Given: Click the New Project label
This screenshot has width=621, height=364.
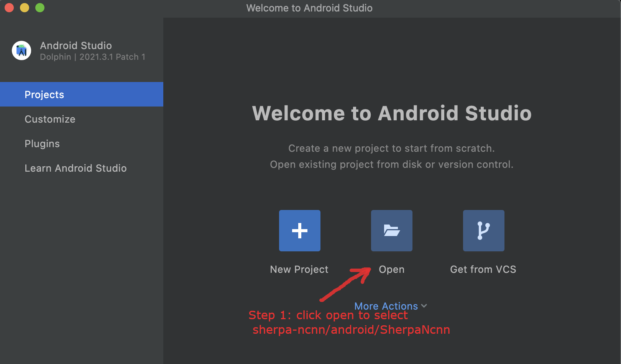Looking at the screenshot, I should coord(299,269).
